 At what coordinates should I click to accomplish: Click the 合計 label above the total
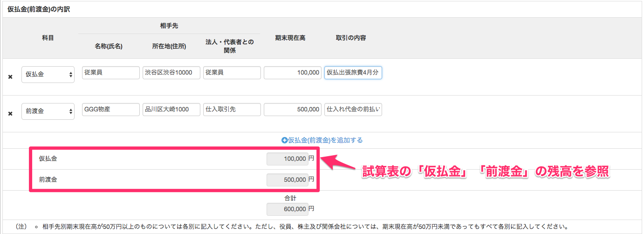click(x=290, y=198)
